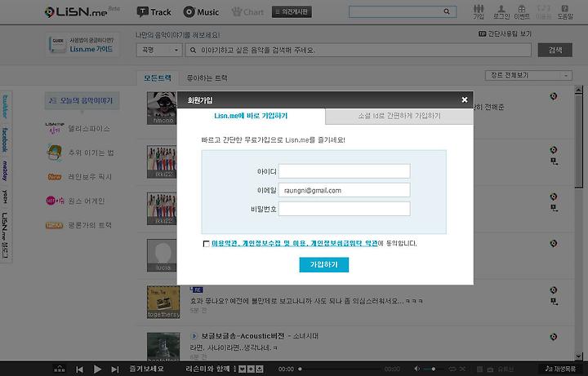Click the player previous track button
Screen dimensions: 588x376
[79, 369]
